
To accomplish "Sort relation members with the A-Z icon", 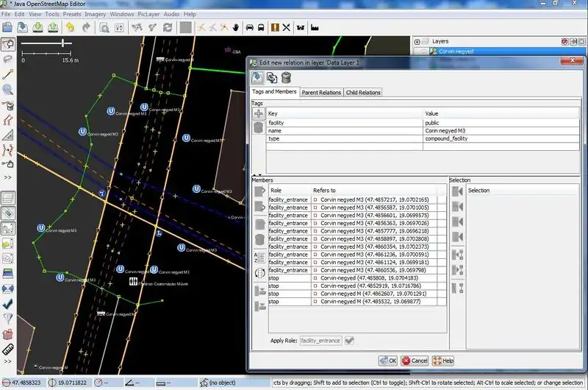I will click(x=259, y=257).
